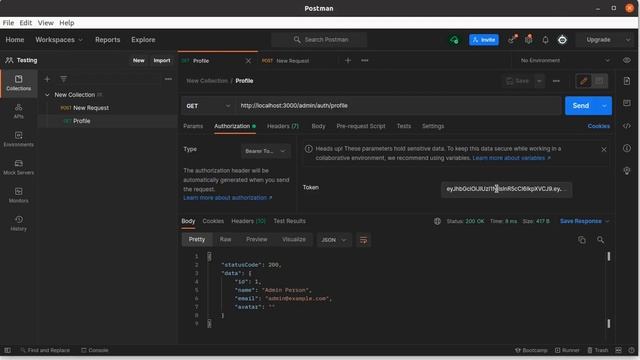The height and width of the screenshot is (360, 640).
Task: Open the Collections sidebar panel
Action: point(18,83)
